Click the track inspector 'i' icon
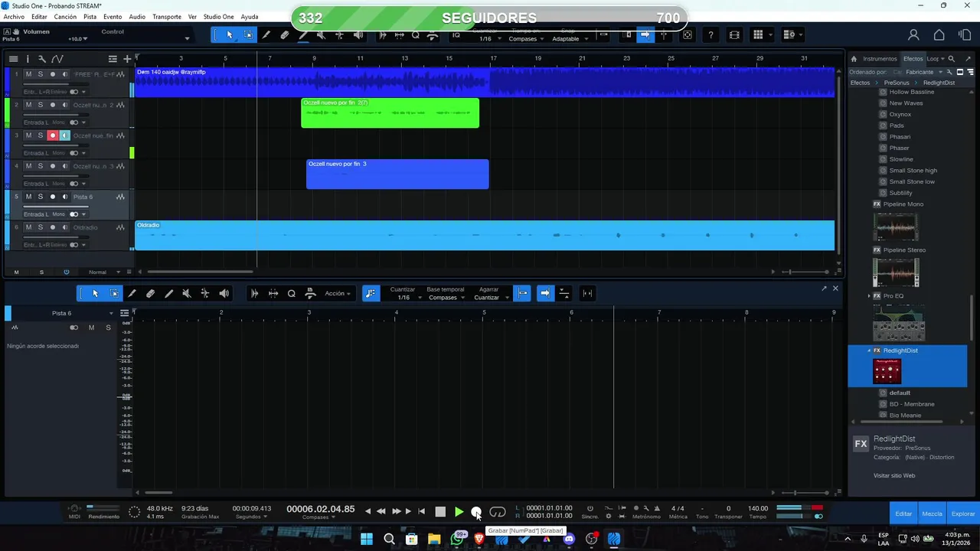980x551 pixels. pyautogui.click(x=28, y=59)
